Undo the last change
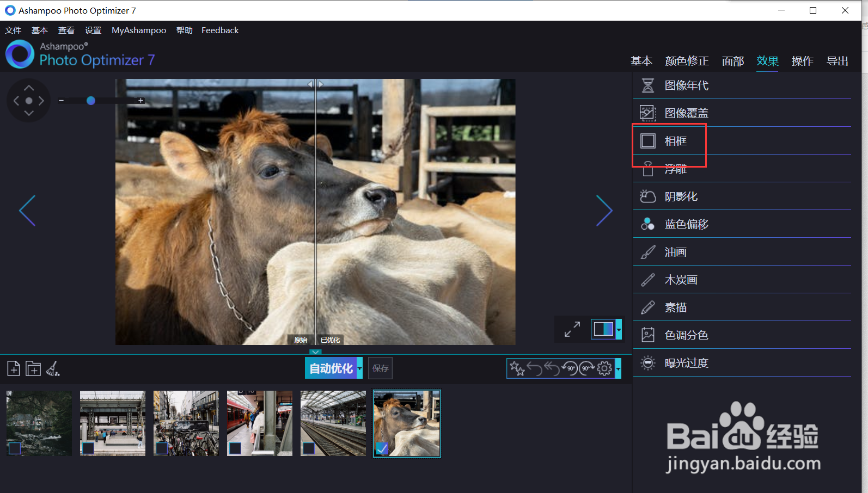This screenshot has width=868, height=493. tap(535, 369)
